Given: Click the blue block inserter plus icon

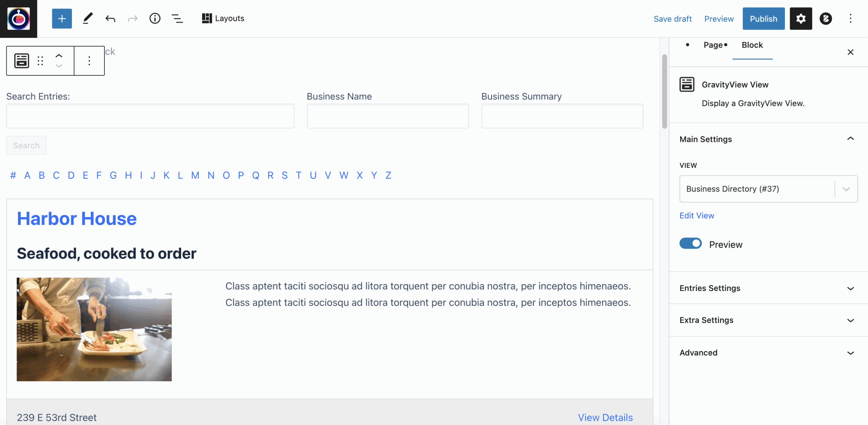Looking at the screenshot, I should coord(62,19).
